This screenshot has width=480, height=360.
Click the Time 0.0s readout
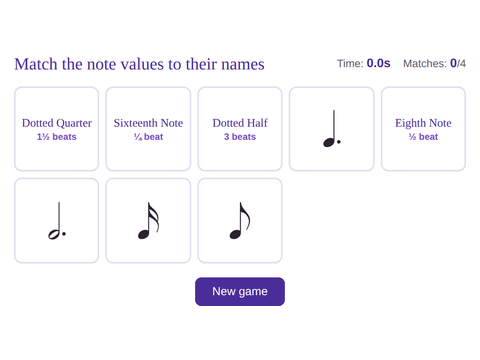tap(364, 63)
